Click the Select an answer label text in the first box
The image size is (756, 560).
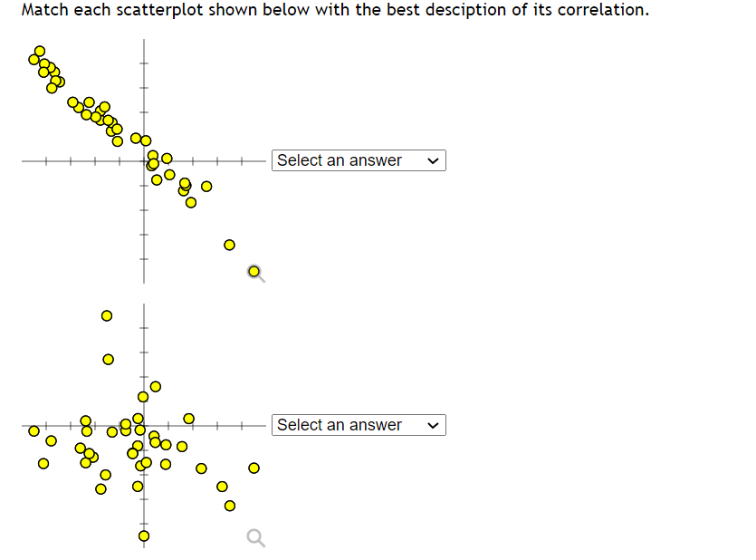(339, 160)
